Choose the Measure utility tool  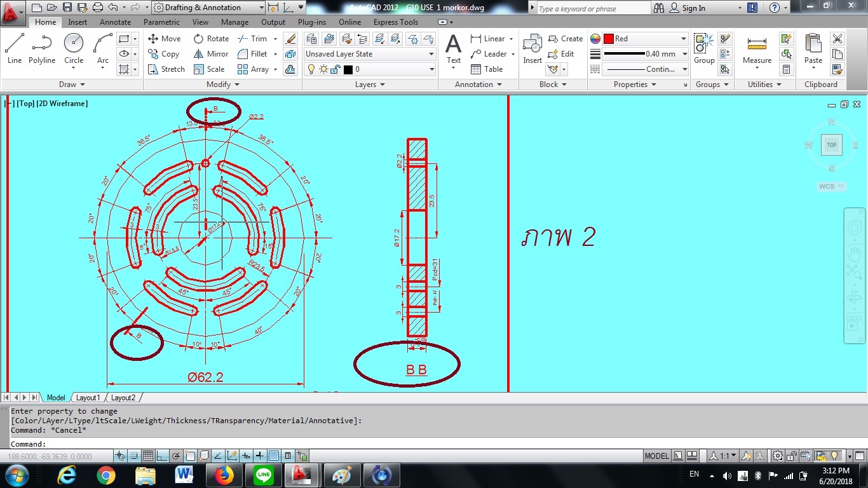757,49
